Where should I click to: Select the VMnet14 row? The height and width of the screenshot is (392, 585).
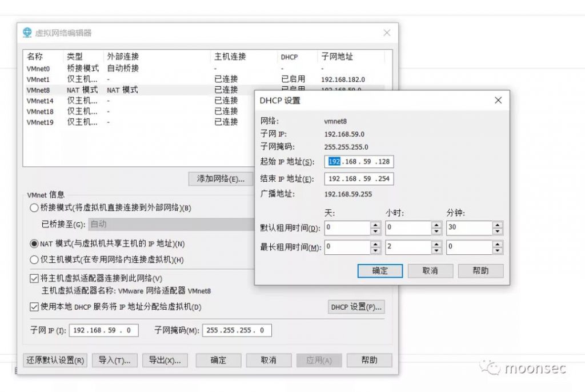[139, 101]
